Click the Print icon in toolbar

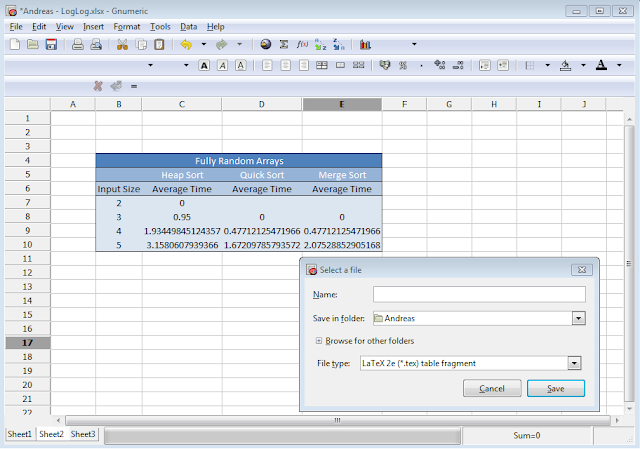[x=78, y=44]
